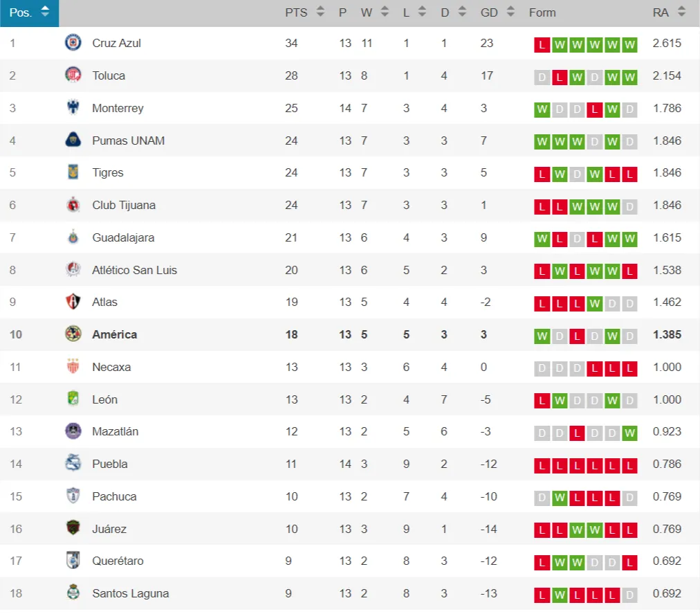Viewport: 700px width, 614px height.
Task: Click Necaxa's points value 13
Action: coord(291,367)
